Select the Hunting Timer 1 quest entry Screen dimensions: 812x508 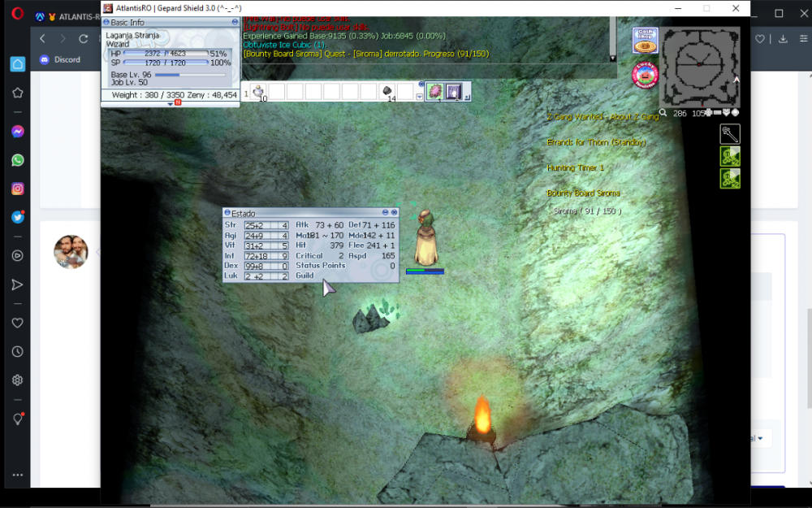pos(575,168)
